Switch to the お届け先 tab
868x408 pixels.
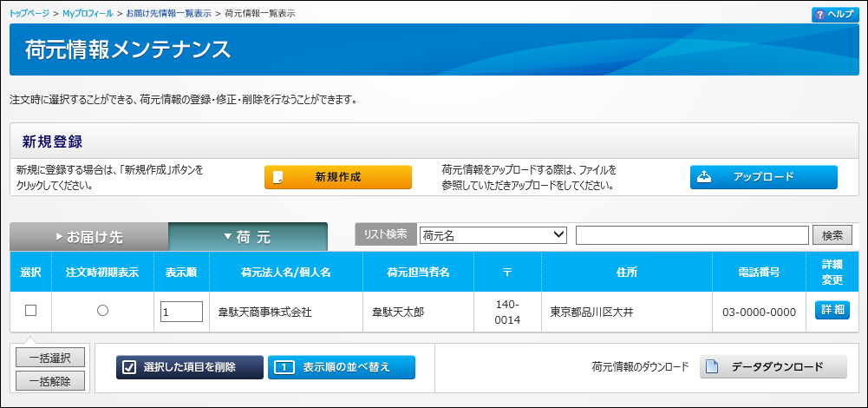pyautogui.click(x=88, y=237)
